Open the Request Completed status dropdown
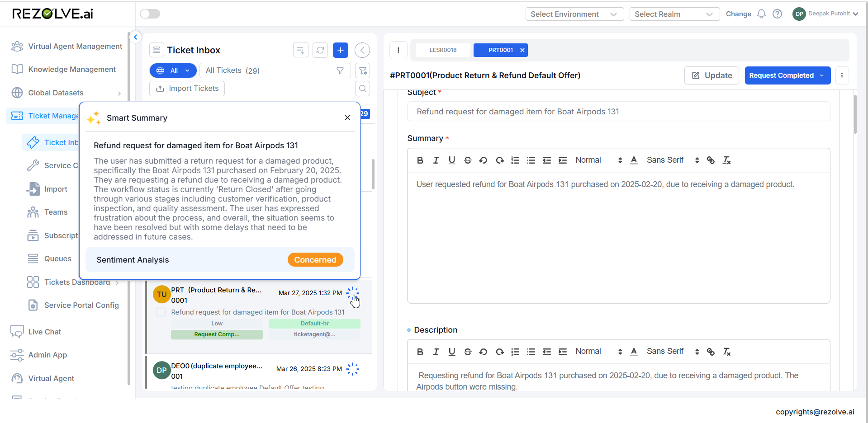Screen dimensions: 868x423 click(787, 75)
